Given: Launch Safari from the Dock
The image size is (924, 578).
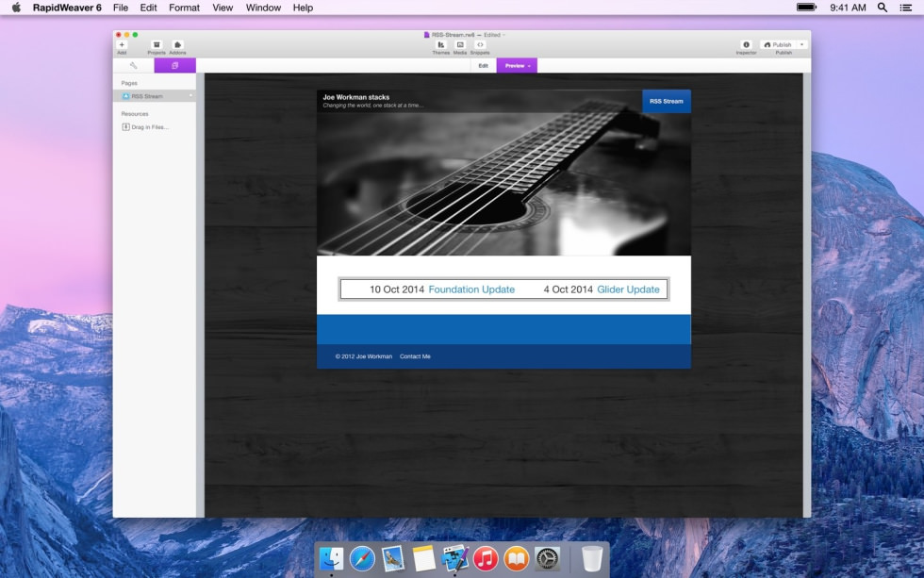Looking at the screenshot, I should pos(362,558).
